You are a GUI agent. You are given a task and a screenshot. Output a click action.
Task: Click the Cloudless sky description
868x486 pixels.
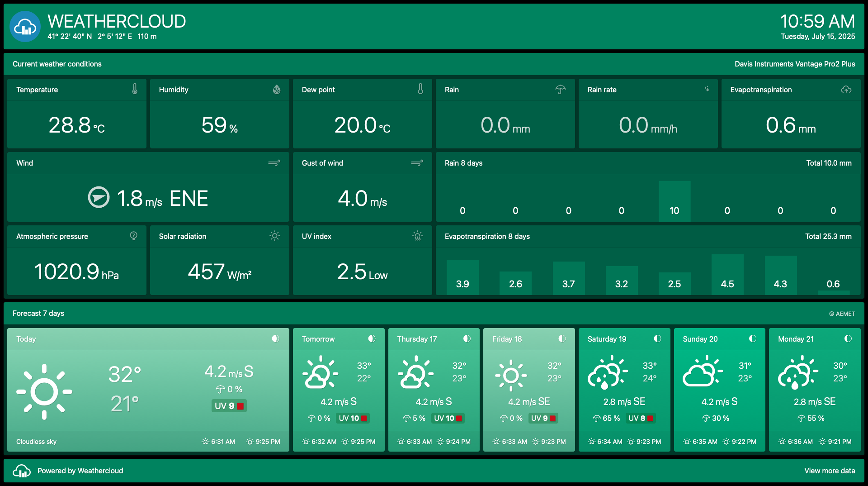click(36, 442)
